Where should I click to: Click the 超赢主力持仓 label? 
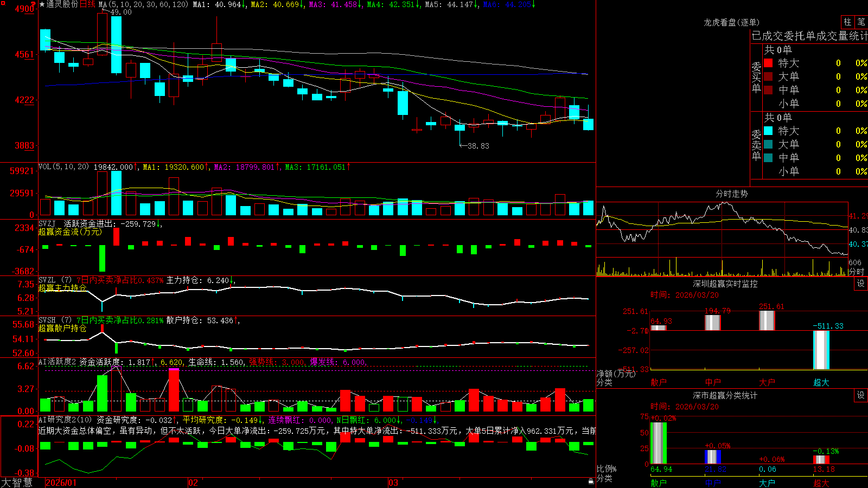[x=62, y=288]
